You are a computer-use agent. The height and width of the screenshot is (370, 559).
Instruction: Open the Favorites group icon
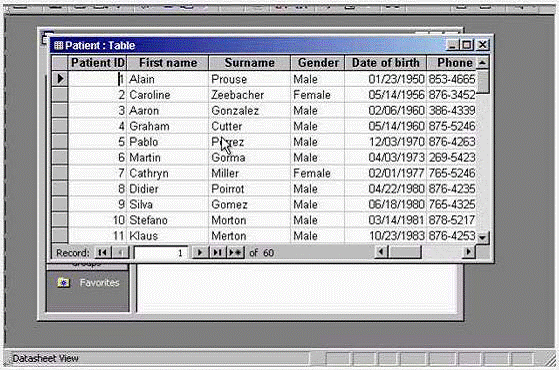click(x=63, y=283)
